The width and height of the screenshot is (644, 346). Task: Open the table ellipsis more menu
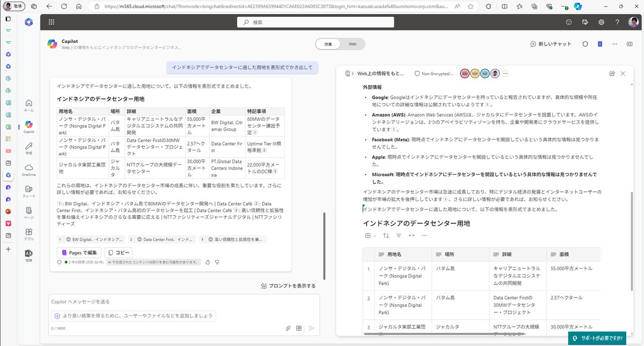click(425, 235)
